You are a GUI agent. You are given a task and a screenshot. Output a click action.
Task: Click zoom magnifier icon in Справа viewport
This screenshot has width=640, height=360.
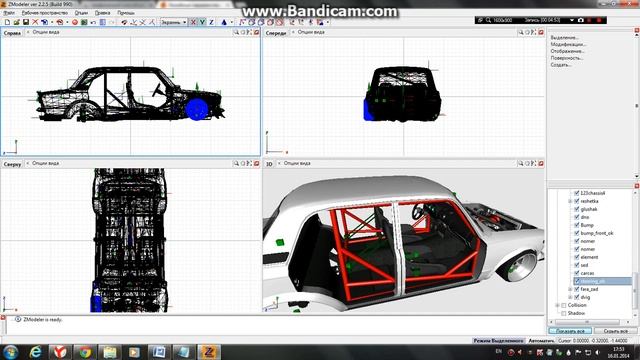pos(236,32)
